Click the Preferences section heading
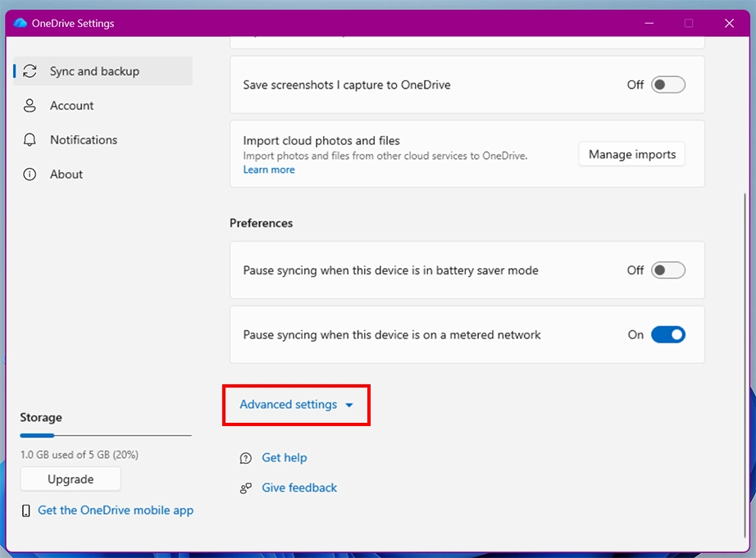 click(x=262, y=223)
